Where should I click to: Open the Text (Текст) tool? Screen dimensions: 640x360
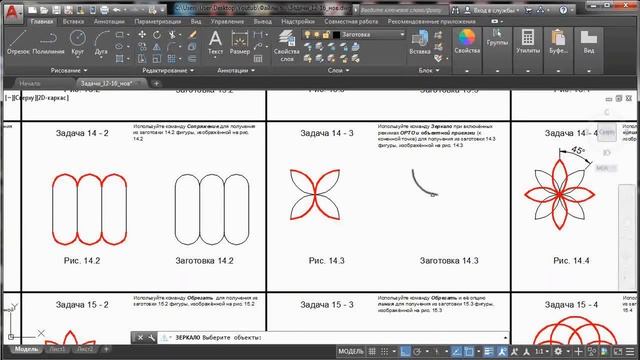(x=215, y=43)
